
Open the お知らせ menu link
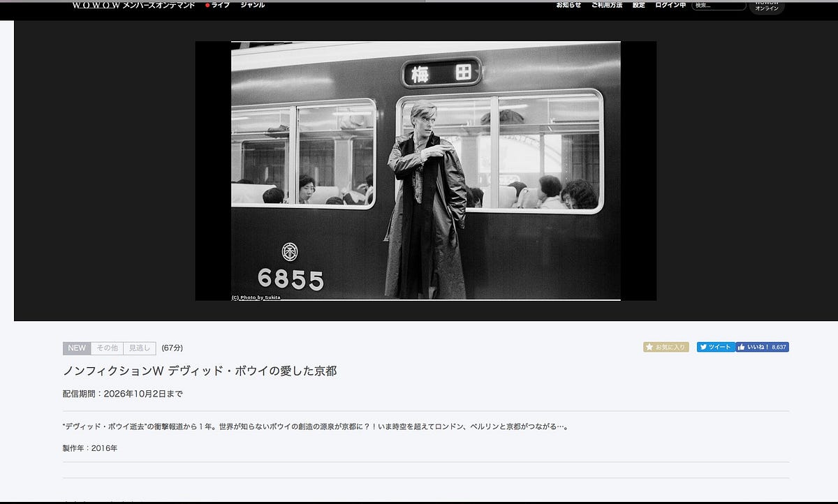[x=568, y=5]
